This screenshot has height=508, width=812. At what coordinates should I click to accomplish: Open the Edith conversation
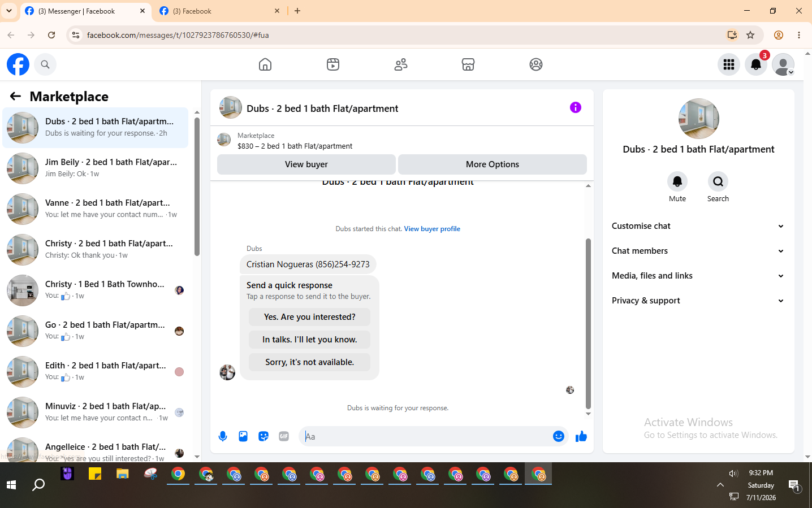tap(96, 372)
